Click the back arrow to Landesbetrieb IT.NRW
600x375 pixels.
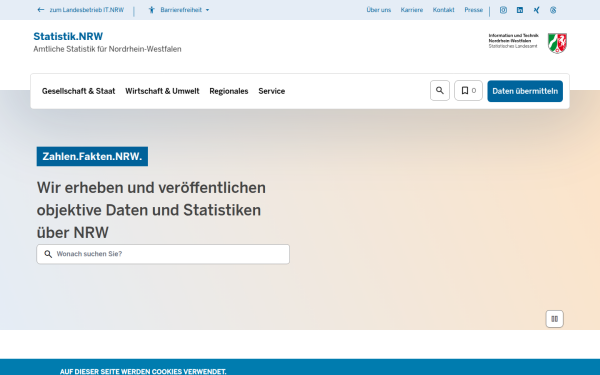click(x=41, y=10)
